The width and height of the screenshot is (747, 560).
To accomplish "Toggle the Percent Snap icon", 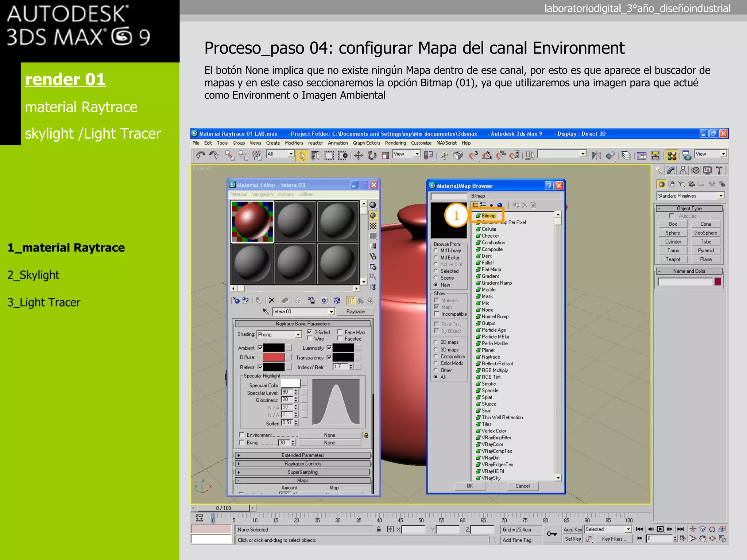I will click(501, 156).
